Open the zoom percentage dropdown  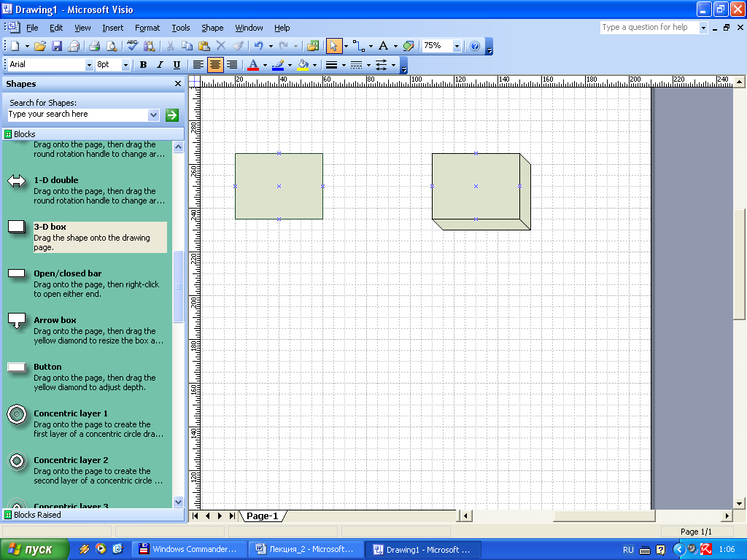pyautogui.click(x=457, y=46)
